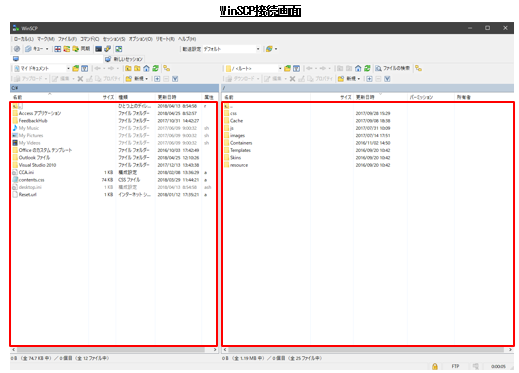Image resolution: width=519 pixels, height=373 pixels.
Task: Click the local panel horizontal scrollbar
Action: tap(114, 350)
